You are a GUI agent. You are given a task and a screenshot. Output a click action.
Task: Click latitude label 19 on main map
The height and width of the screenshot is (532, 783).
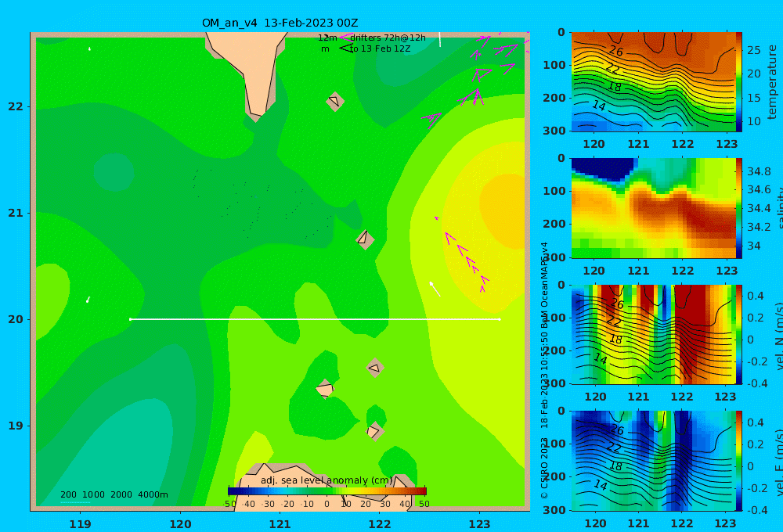click(16, 426)
